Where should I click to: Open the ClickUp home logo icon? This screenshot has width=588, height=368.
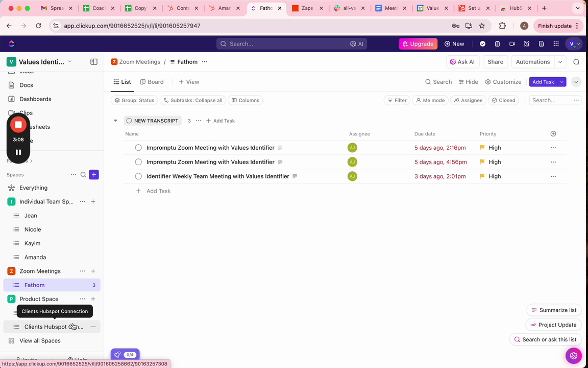11,44
